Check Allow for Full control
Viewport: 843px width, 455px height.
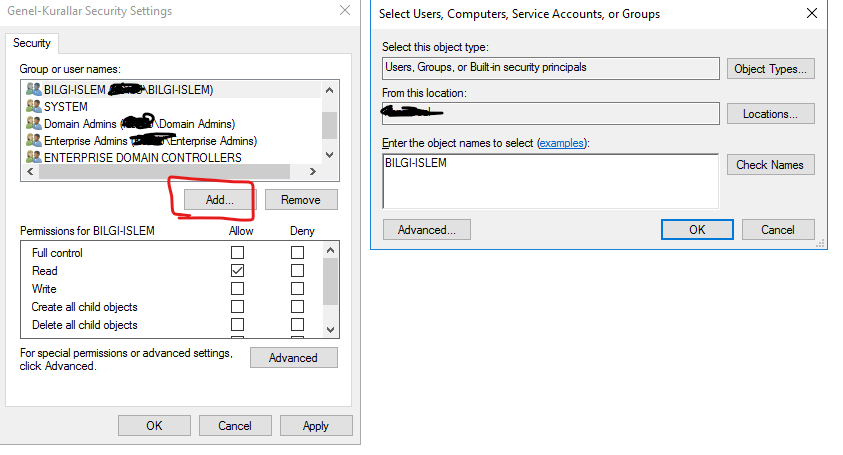(237, 252)
